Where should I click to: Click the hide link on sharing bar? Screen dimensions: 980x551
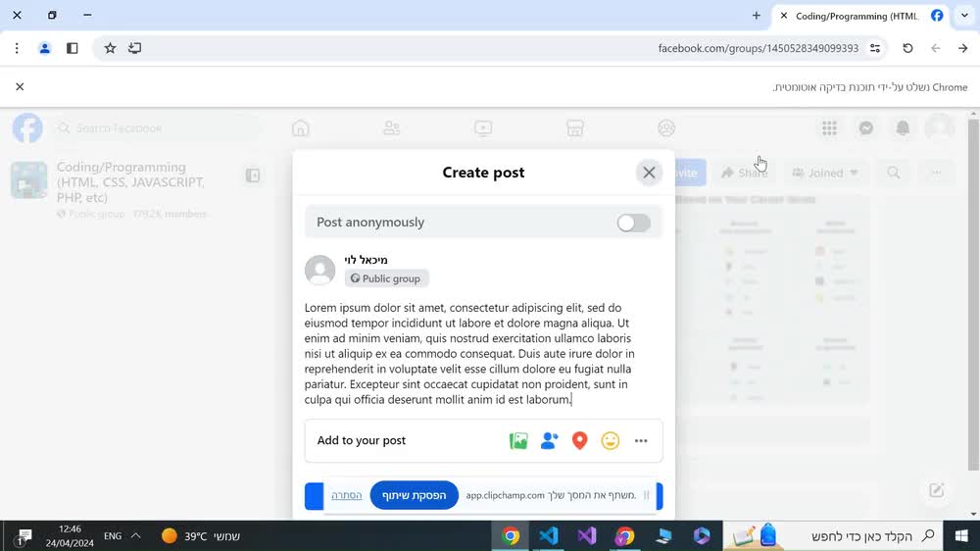tap(347, 495)
